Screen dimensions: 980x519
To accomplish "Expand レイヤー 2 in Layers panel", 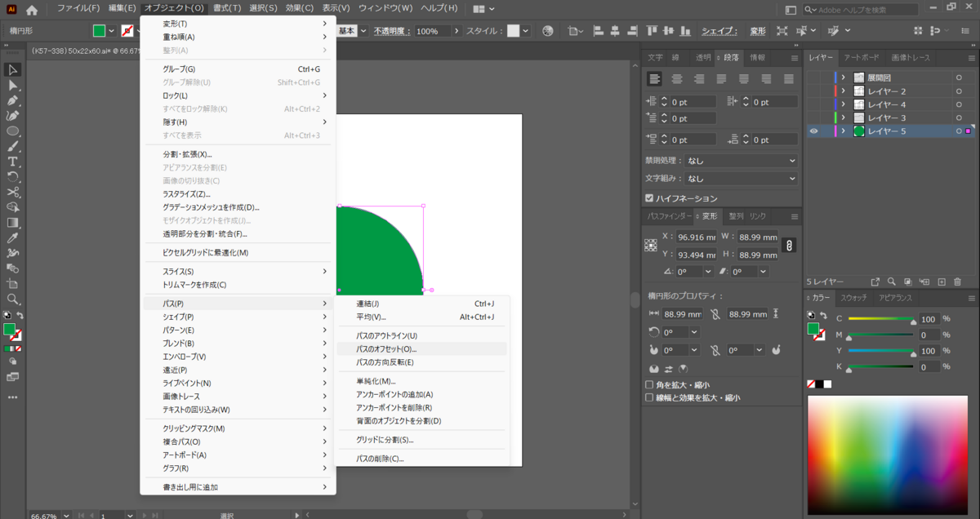I will coord(843,91).
